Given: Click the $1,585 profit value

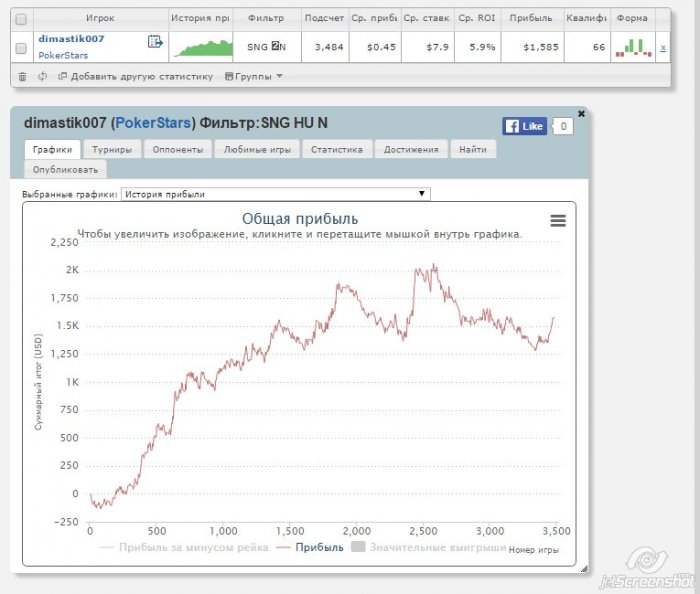Looking at the screenshot, I should 541,47.
